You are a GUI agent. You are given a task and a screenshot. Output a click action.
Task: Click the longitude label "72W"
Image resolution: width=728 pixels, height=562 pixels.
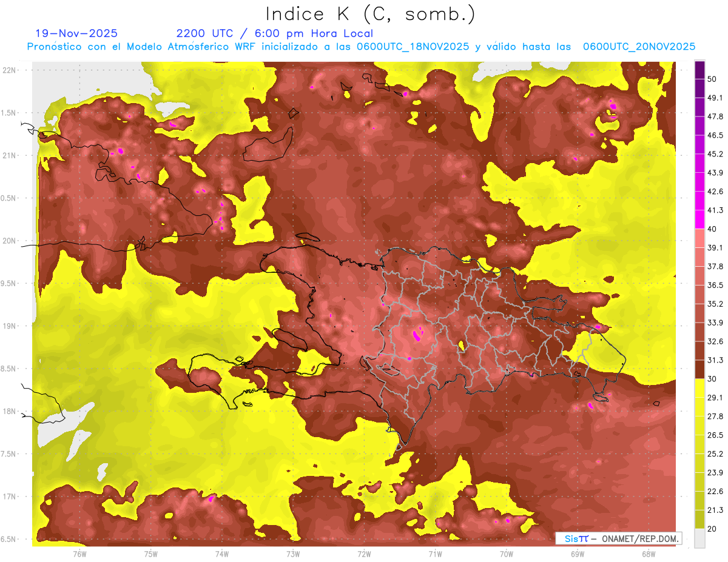(x=364, y=554)
